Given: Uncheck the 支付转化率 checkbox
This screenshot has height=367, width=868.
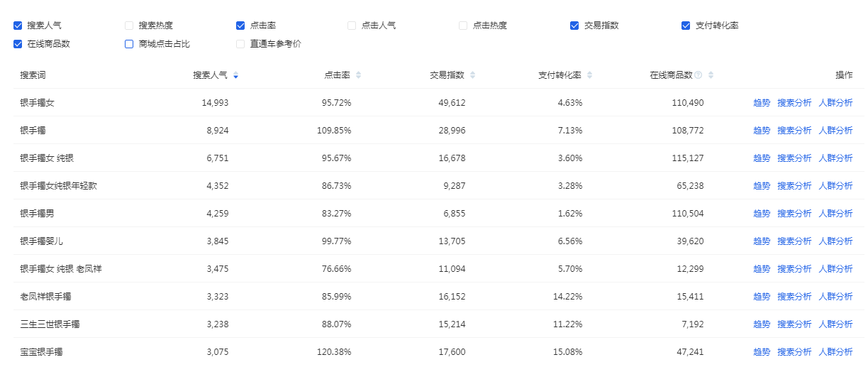Looking at the screenshot, I should click(686, 26).
